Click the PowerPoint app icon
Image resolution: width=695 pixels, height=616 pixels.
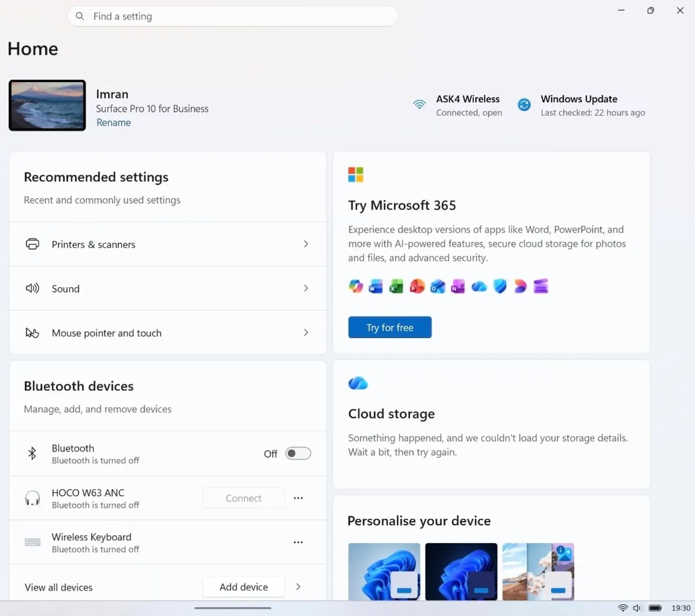(x=417, y=286)
